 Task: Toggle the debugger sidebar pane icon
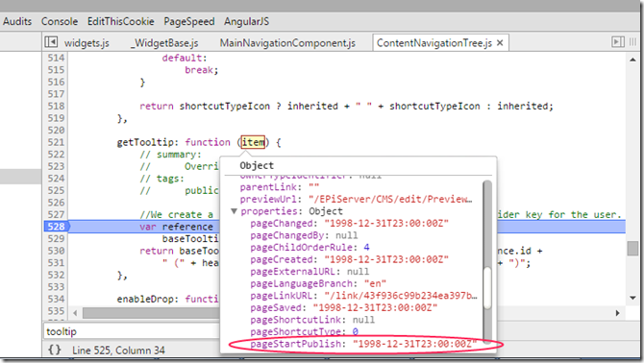618,42
